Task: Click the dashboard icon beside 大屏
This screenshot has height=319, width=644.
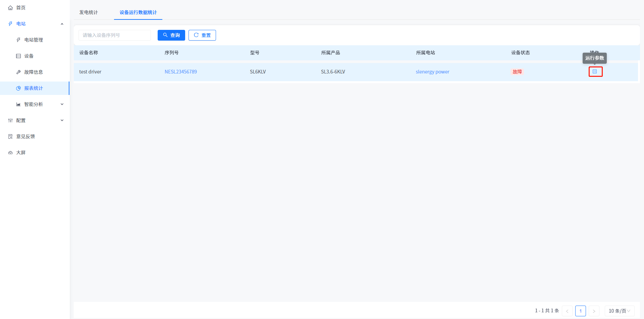Action: (10, 153)
